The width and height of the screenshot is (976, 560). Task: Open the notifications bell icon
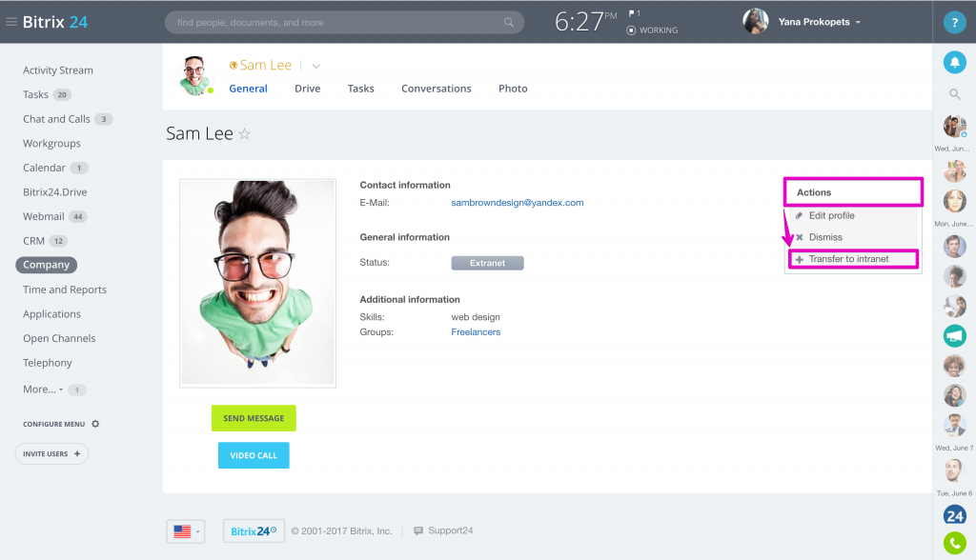point(954,62)
